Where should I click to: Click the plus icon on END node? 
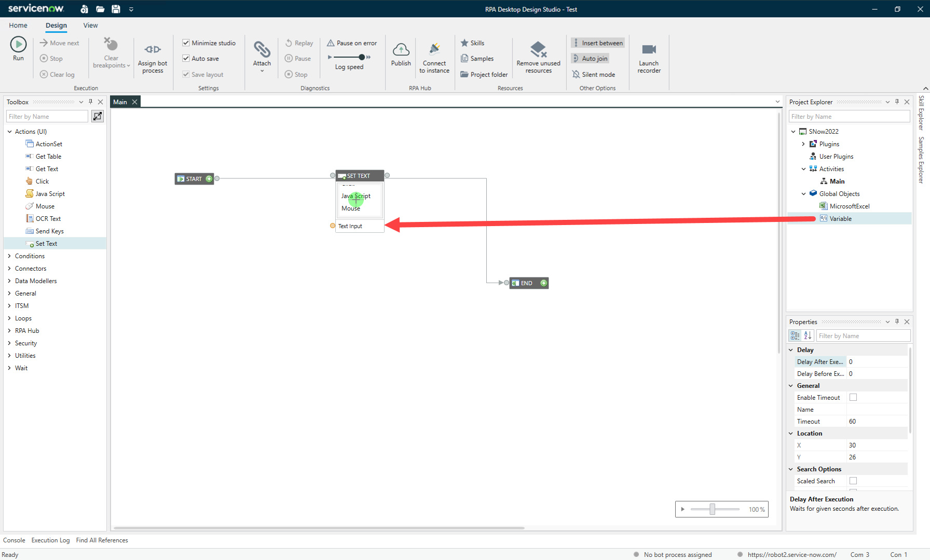(543, 283)
